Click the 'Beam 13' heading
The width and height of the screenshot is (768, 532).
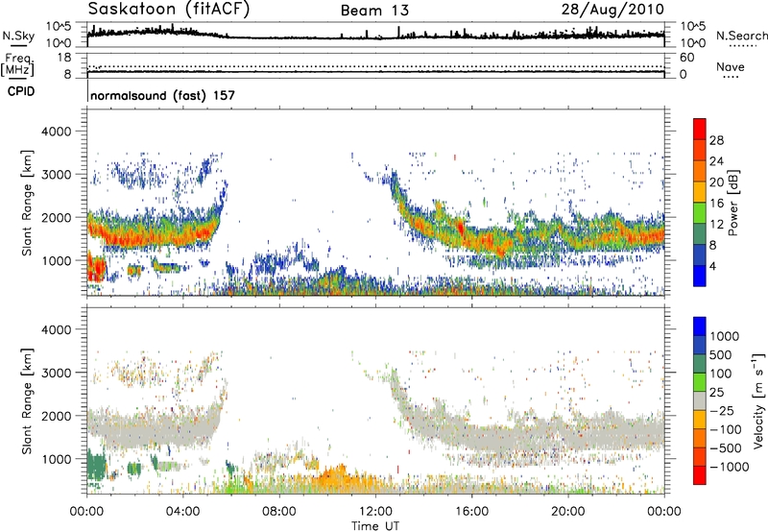tap(374, 11)
